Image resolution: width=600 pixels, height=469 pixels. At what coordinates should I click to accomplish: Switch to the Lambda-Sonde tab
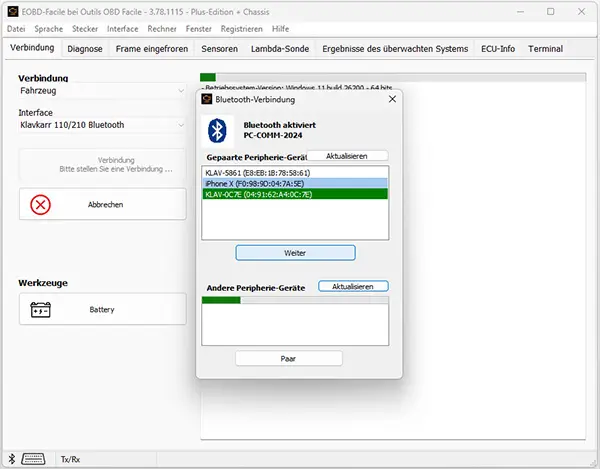(279, 48)
